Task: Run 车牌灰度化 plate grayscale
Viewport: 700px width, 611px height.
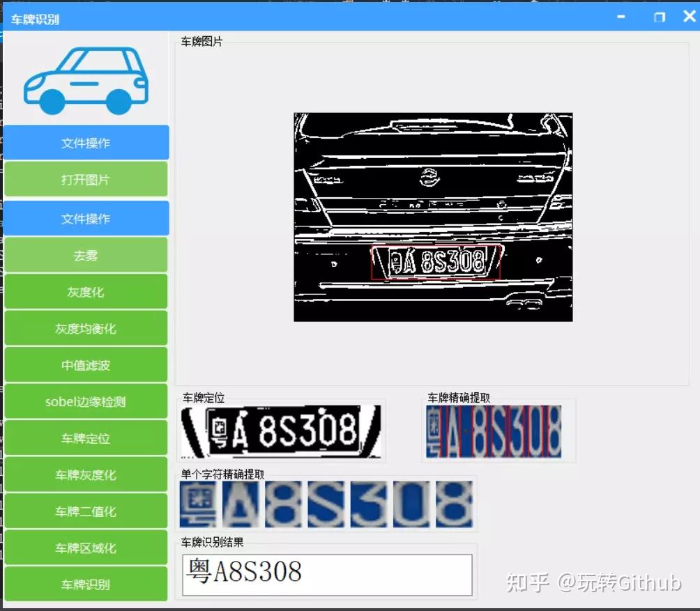Action: [x=86, y=474]
